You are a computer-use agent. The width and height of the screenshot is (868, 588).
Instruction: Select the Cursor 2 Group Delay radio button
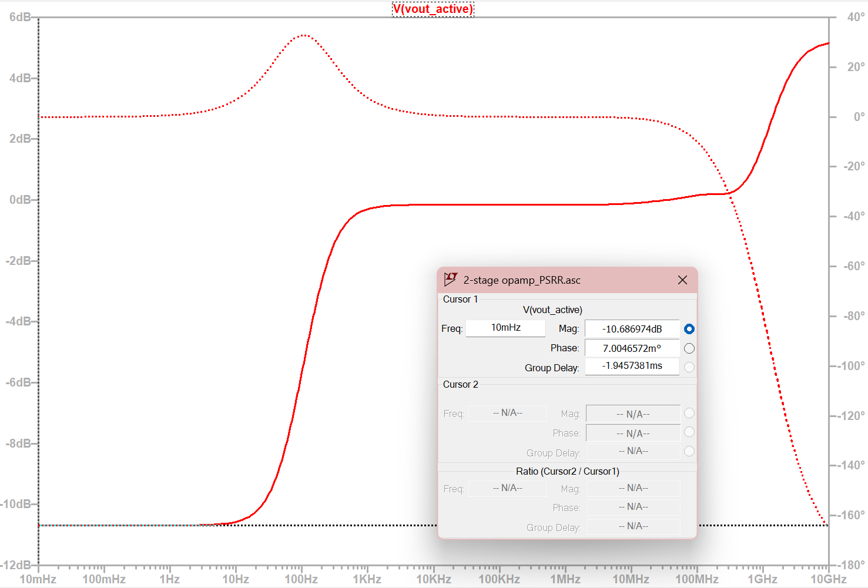click(x=689, y=451)
